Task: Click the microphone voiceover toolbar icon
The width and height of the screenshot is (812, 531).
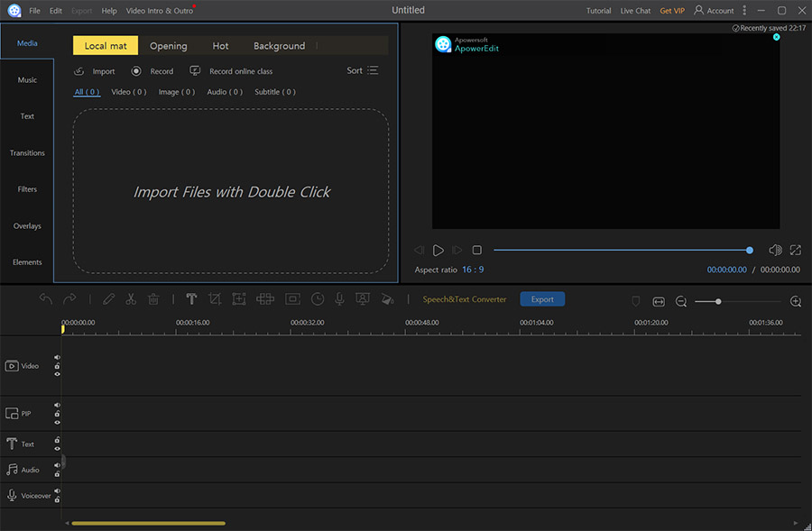Action: [x=339, y=299]
